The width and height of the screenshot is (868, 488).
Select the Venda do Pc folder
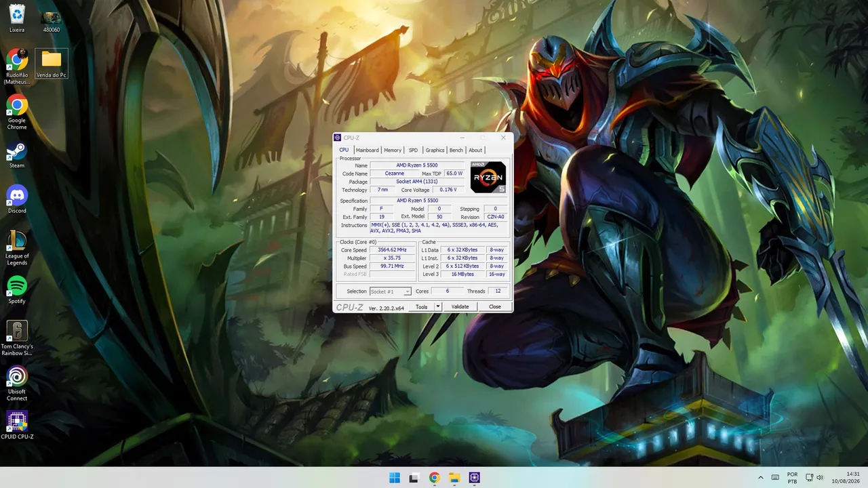(52, 64)
